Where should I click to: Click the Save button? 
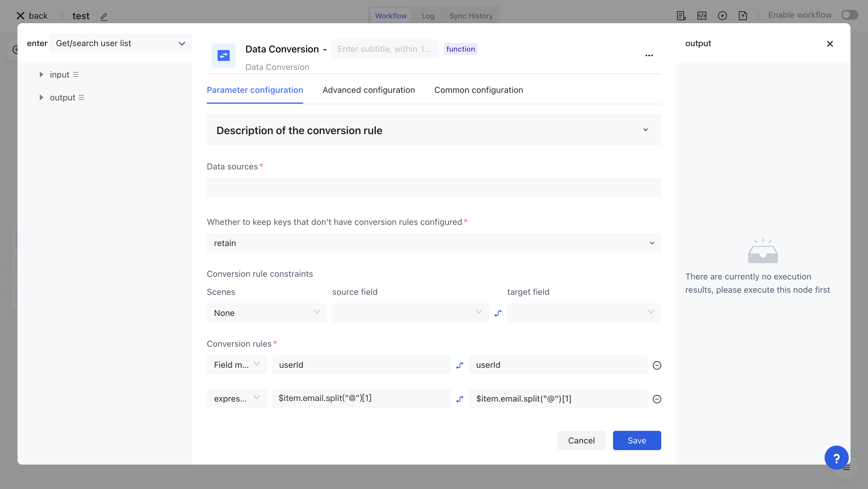tap(637, 440)
